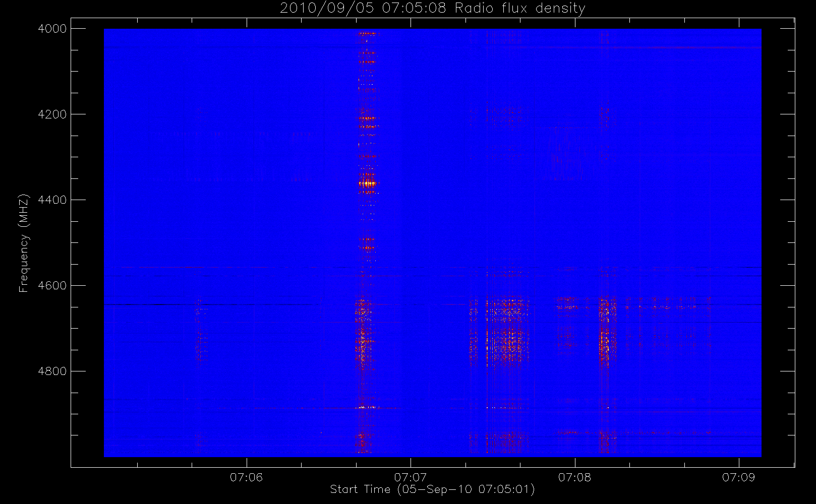Click the 4600 frequency tick label

52,286
